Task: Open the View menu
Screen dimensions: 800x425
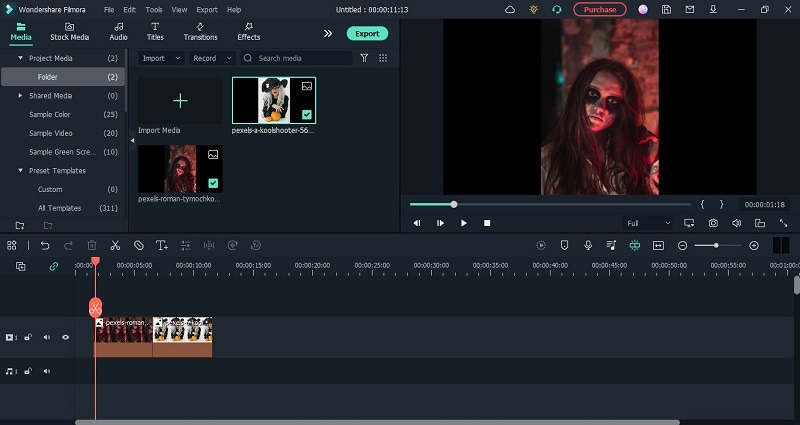Action: 179,10
